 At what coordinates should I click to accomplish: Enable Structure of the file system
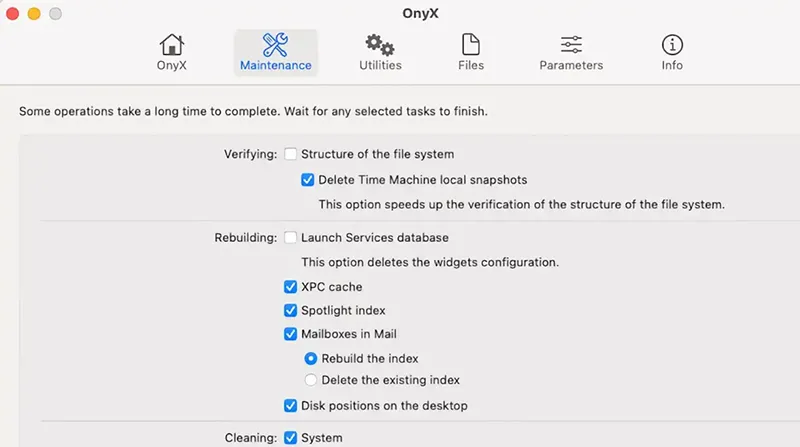point(291,154)
